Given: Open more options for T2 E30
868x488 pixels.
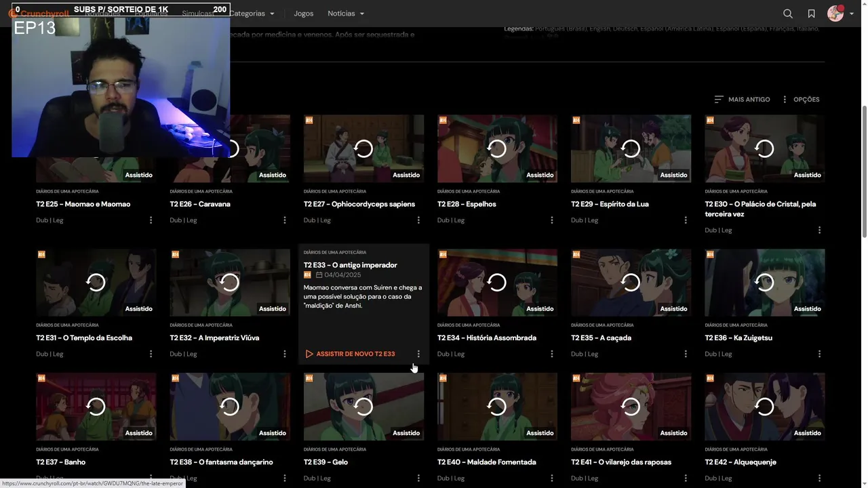Looking at the screenshot, I should (819, 230).
